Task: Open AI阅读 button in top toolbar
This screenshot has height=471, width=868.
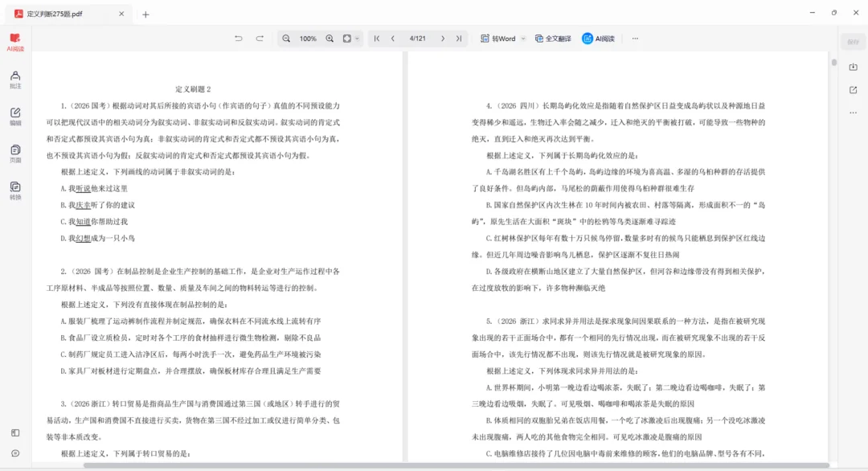Action: pyautogui.click(x=599, y=39)
